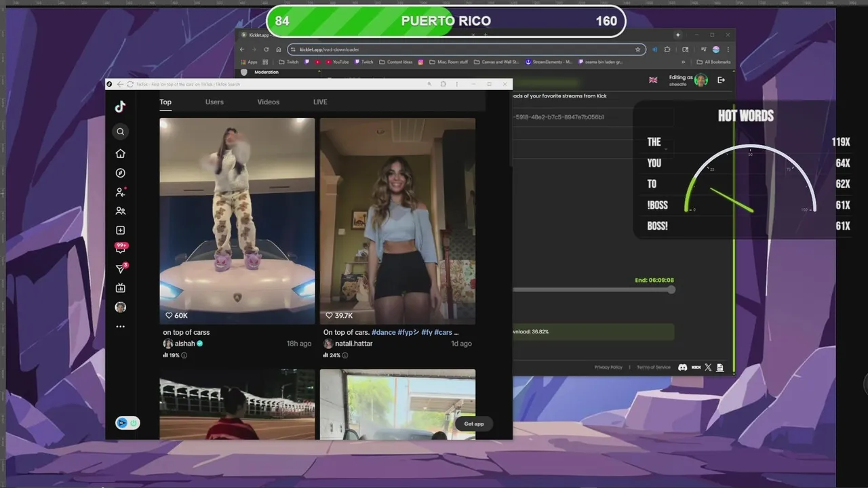Image resolution: width=868 pixels, height=488 pixels.
Task: Open the Friends icon in TikTok sidebar
Action: tap(121, 211)
